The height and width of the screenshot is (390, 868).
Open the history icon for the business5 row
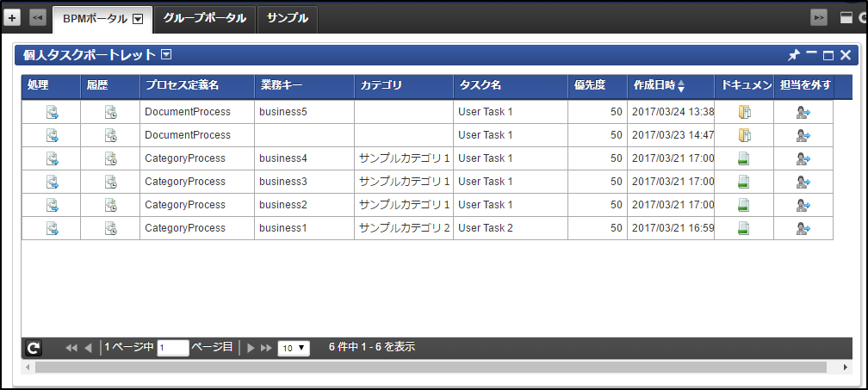point(111,112)
